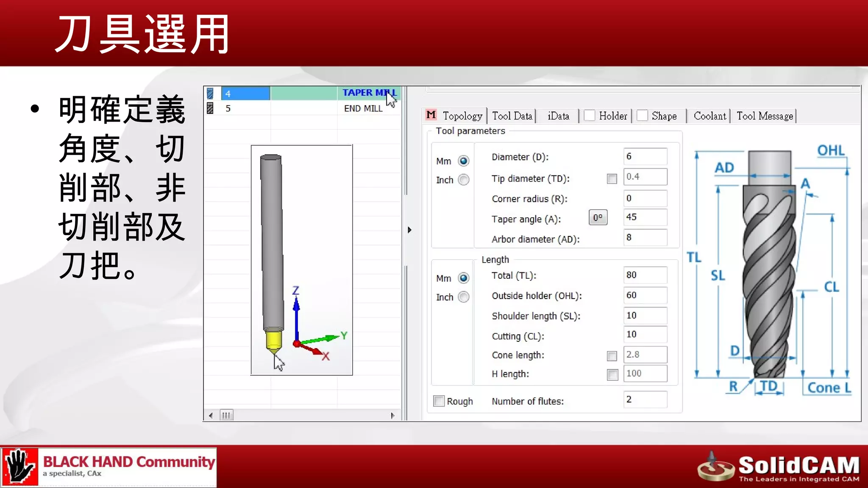Click the red M icon on the Topology tab
The image size is (868, 488).
point(431,115)
